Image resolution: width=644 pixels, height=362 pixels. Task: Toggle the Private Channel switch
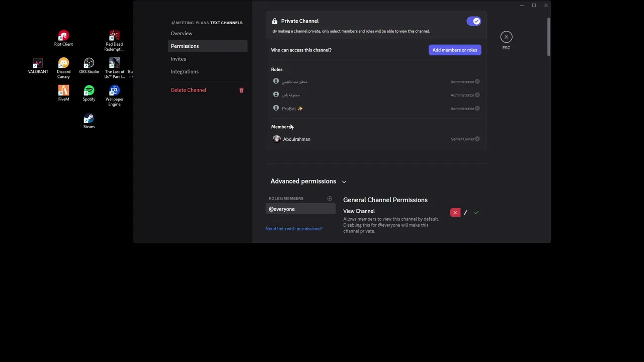pyautogui.click(x=473, y=21)
